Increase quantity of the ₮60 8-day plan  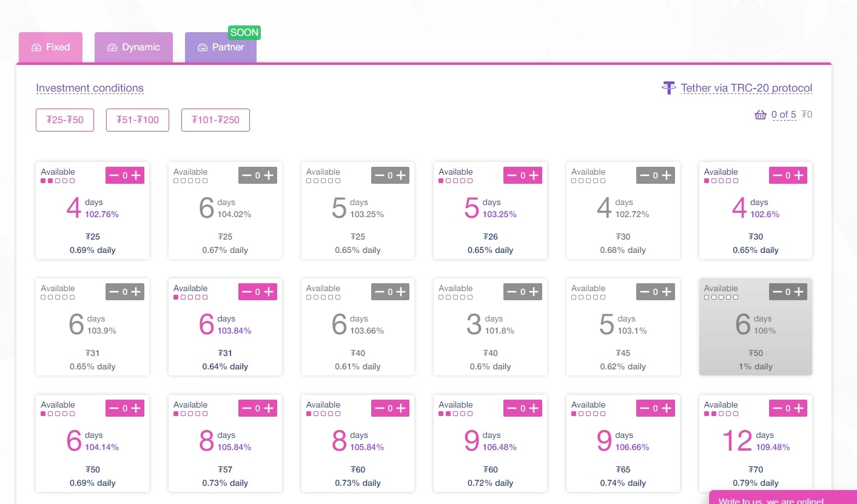(x=402, y=408)
